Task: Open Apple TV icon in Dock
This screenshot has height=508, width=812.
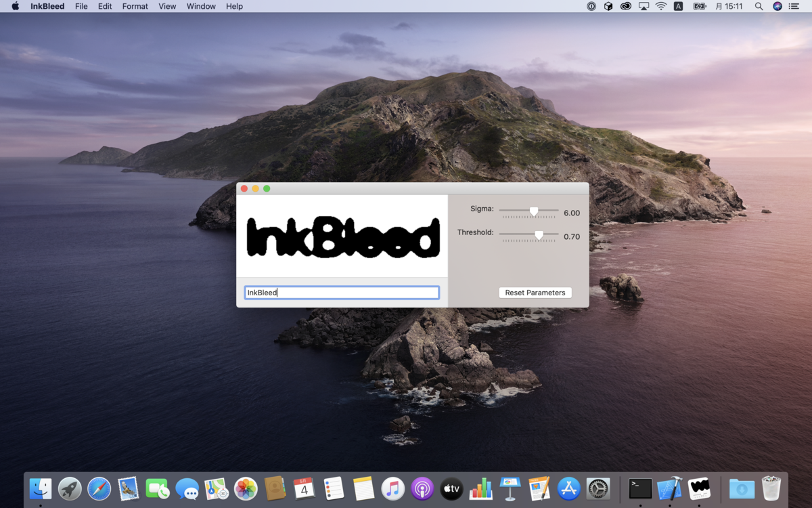Action: click(451, 488)
